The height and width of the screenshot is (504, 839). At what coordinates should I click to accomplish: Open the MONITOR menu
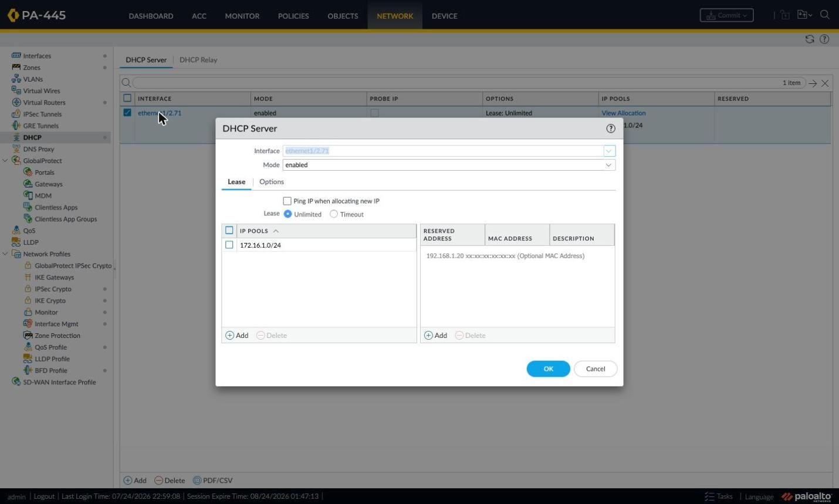click(242, 16)
